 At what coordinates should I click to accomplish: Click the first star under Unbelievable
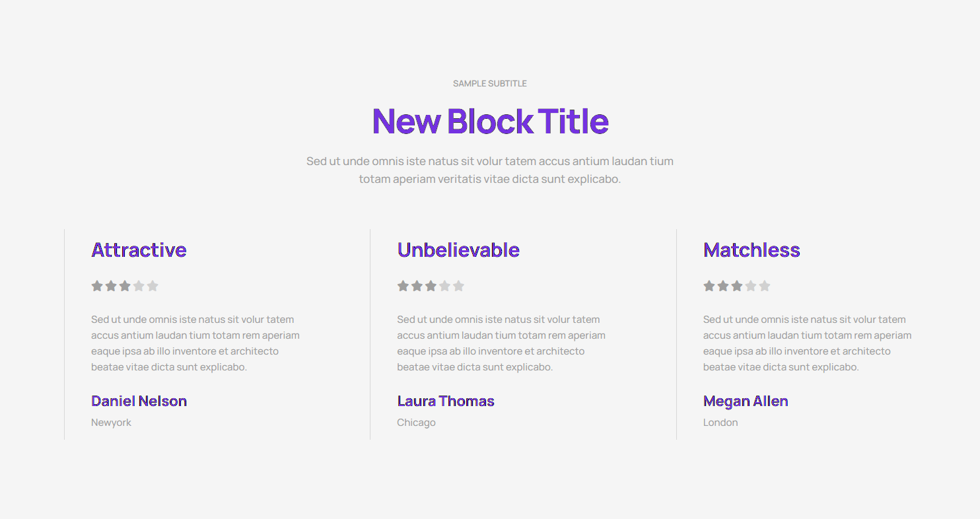[x=403, y=286]
